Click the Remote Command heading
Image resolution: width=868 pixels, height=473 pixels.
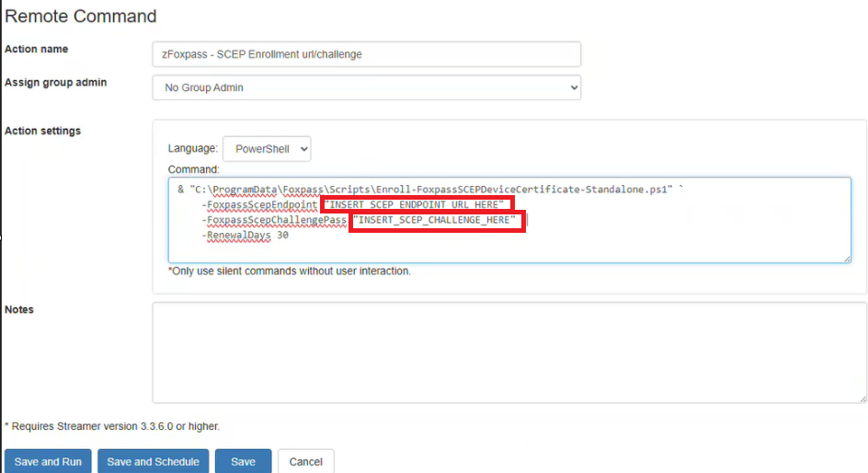point(81,16)
